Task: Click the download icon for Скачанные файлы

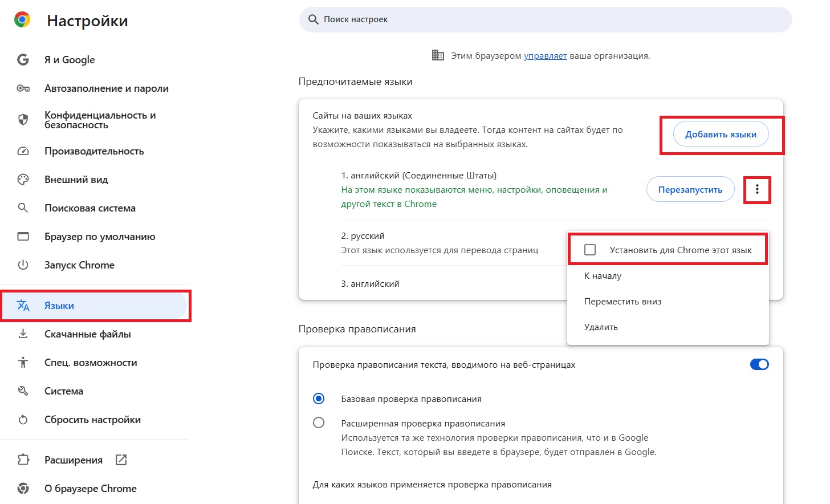Action: pyautogui.click(x=23, y=334)
